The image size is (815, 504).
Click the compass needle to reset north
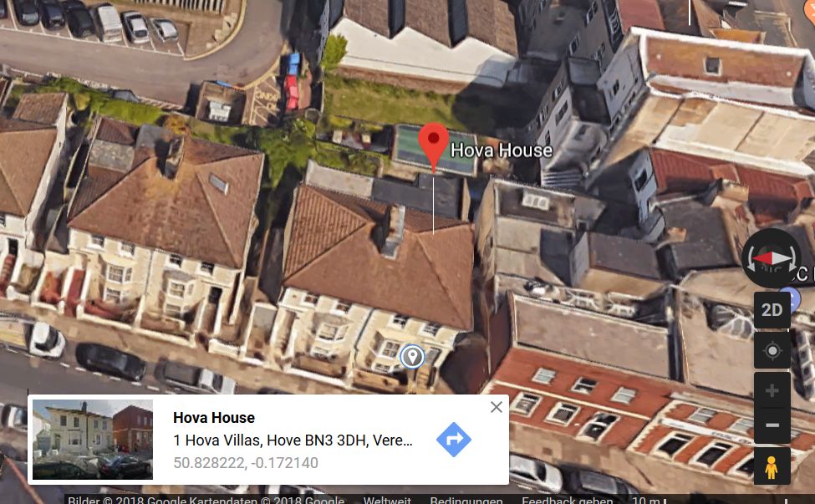772,258
